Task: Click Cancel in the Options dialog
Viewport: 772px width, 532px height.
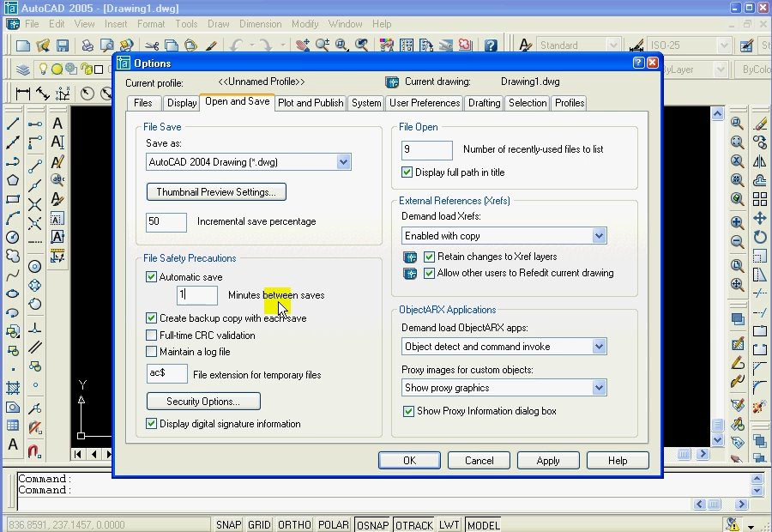Action: pyautogui.click(x=479, y=461)
